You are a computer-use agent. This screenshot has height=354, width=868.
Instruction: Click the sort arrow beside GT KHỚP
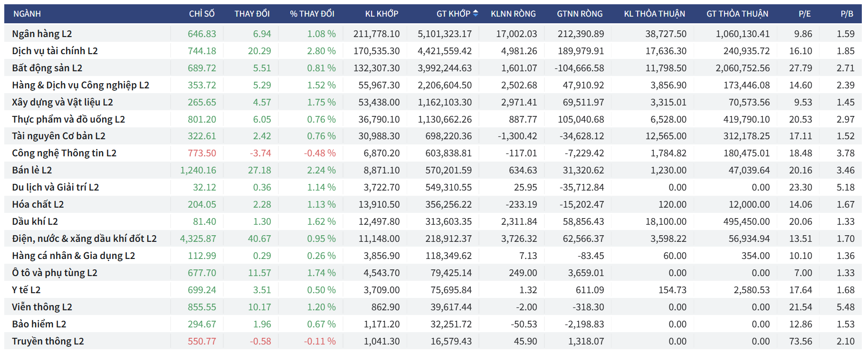click(476, 13)
